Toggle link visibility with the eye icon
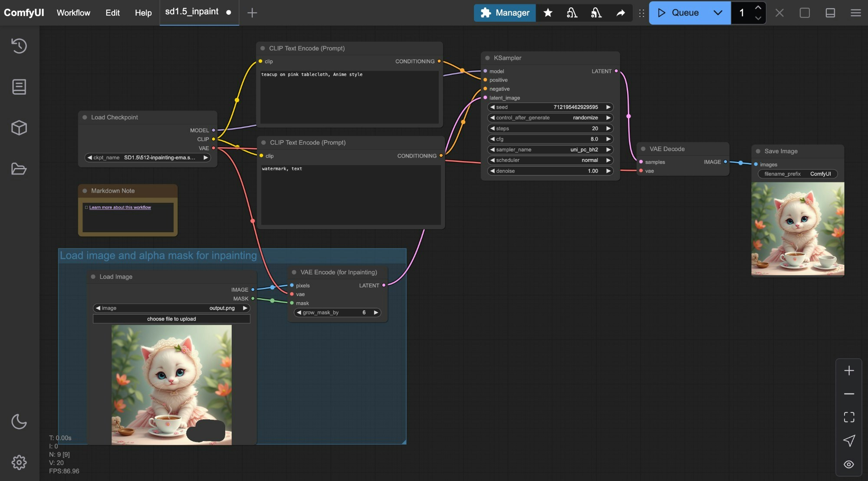 pyautogui.click(x=849, y=464)
